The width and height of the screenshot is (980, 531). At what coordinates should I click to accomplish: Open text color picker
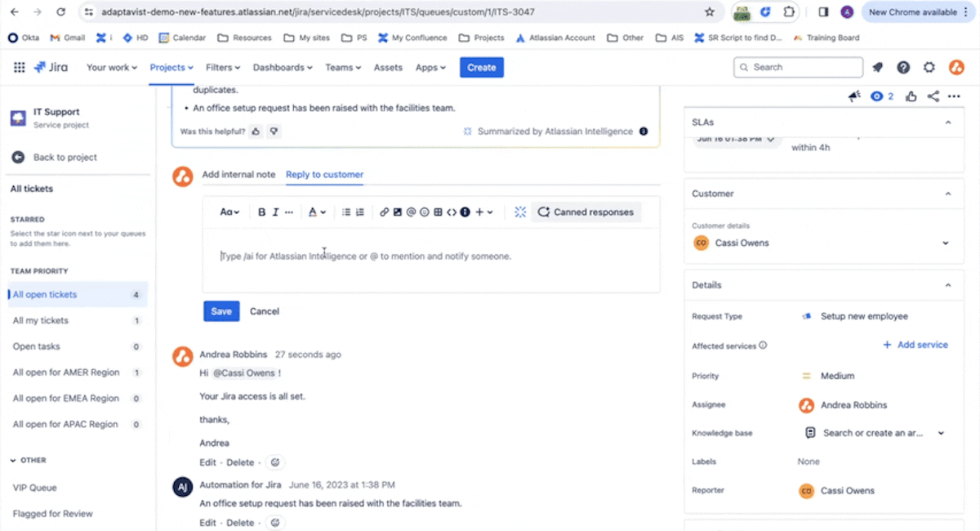(x=317, y=212)
